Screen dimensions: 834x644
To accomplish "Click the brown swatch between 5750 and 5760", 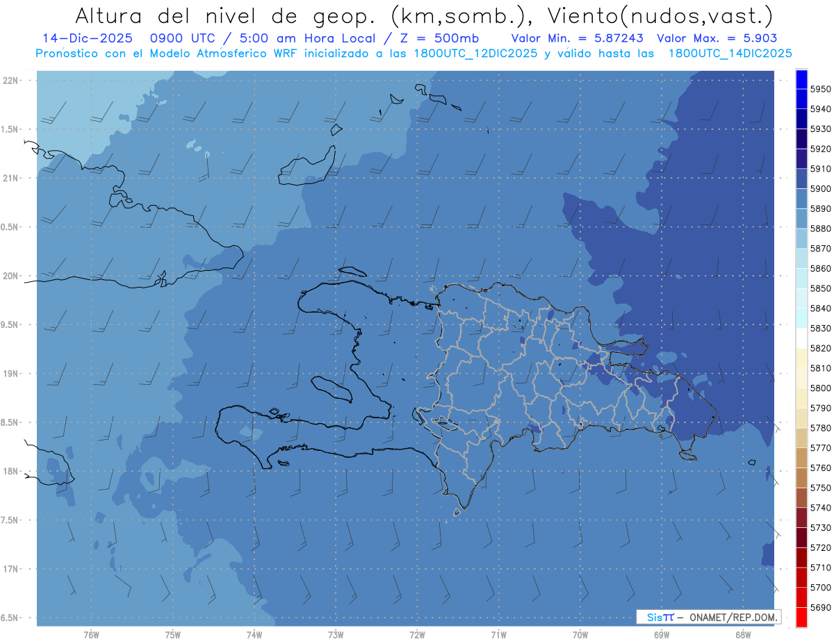I will [801, 477].
